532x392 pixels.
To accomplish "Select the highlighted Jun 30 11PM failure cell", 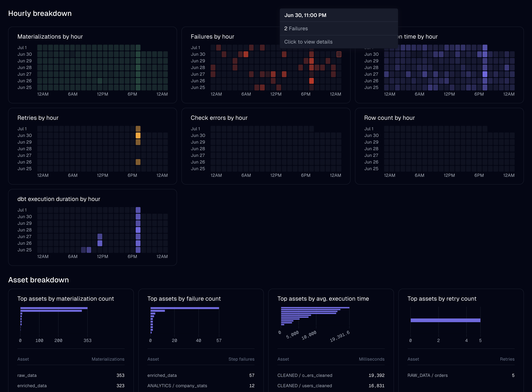I will [x=339, y=54].
